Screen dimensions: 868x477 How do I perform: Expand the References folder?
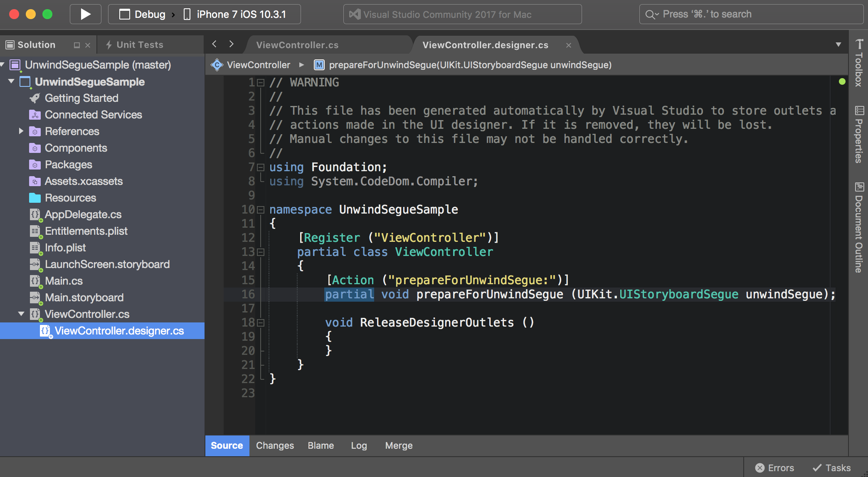[x=21, y=131]
